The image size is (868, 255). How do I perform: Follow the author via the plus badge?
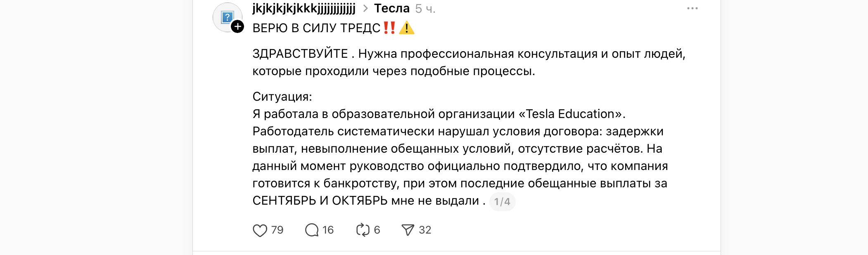point(237,27)
